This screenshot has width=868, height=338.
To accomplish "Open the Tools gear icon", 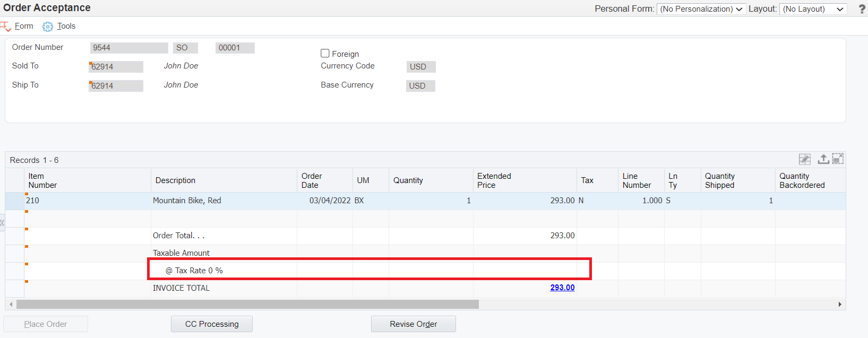I will pyautogui.click(x=48, y=27).
